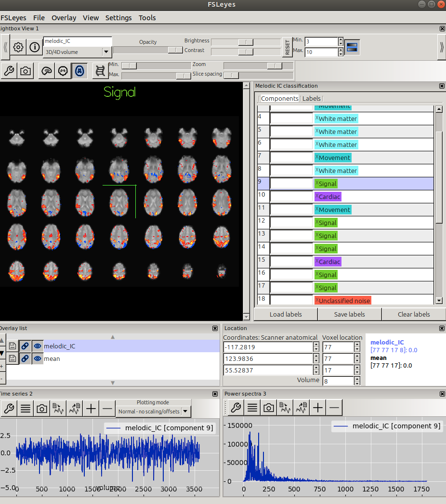Remove Cardiac label X on component 10

click(317, 196)
